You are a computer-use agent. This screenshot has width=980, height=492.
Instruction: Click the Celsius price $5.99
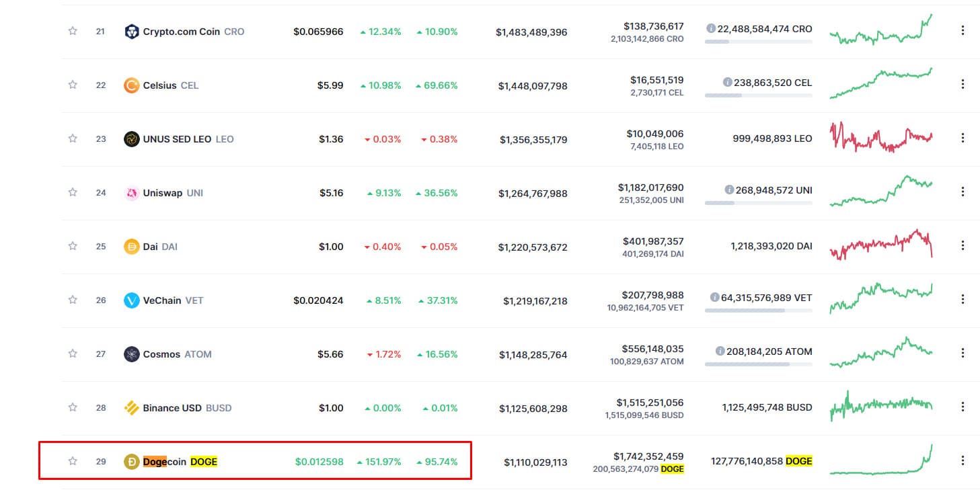[330, 85]
